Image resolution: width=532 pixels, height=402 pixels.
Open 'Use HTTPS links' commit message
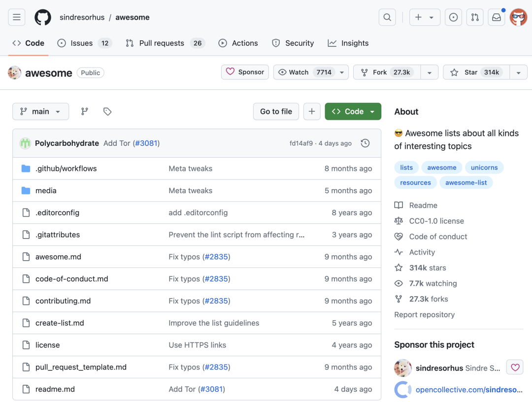coord(198,345)
